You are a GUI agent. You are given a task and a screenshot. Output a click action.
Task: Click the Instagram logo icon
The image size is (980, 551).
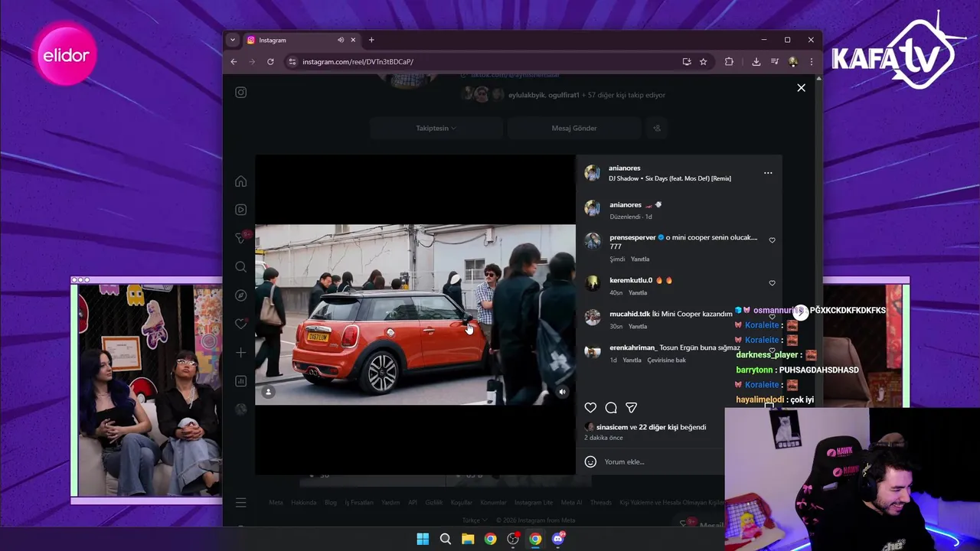click(241, 93)
